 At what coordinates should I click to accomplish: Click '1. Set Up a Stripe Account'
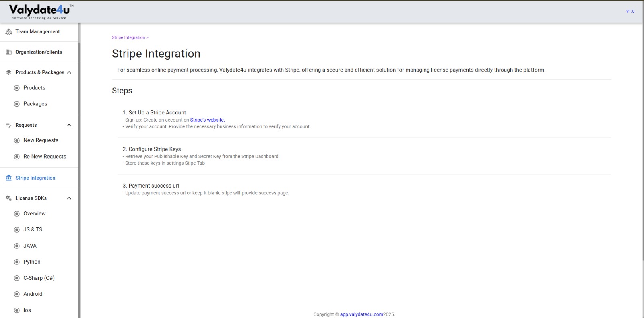click(x=154, y=113)
